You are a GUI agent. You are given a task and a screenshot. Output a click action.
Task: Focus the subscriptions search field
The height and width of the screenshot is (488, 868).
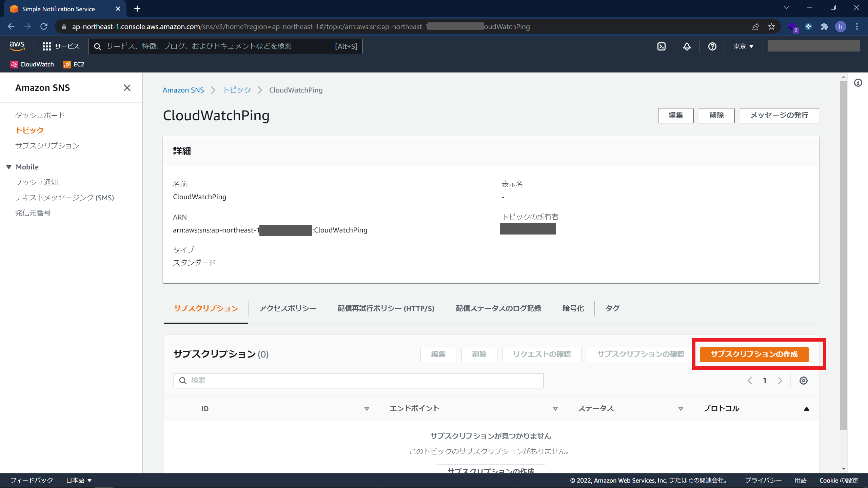click(358, 381)
